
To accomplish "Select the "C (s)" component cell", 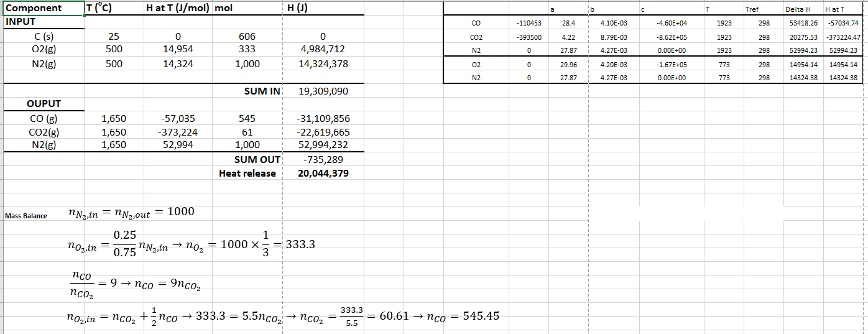I will [x=44, y=36].
